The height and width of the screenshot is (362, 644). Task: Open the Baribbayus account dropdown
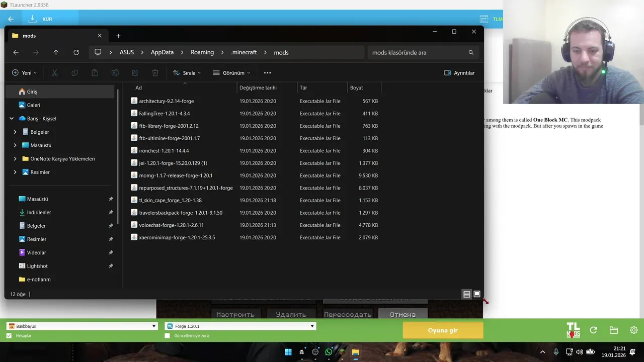coord(83,326)
